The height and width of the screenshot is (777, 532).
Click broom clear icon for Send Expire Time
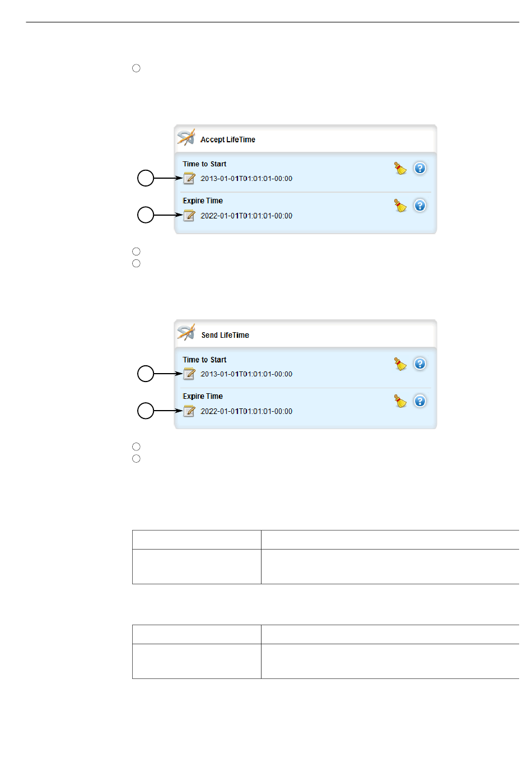[400, 401]
